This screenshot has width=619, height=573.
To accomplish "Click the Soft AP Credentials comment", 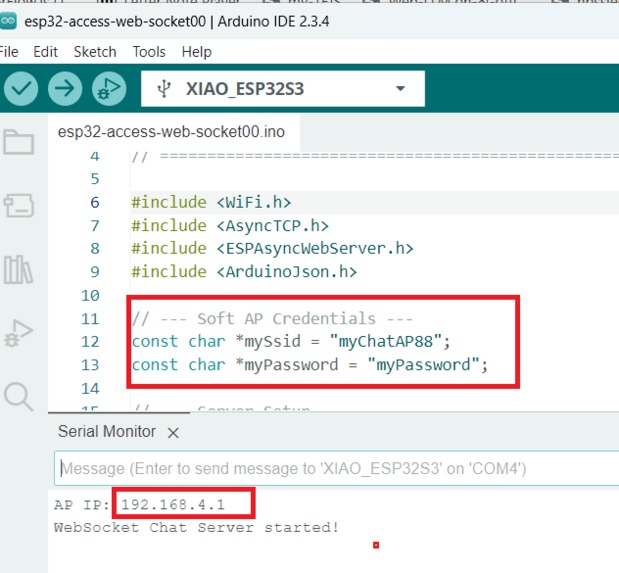I will pyautogui.click(x=272, y=318).
